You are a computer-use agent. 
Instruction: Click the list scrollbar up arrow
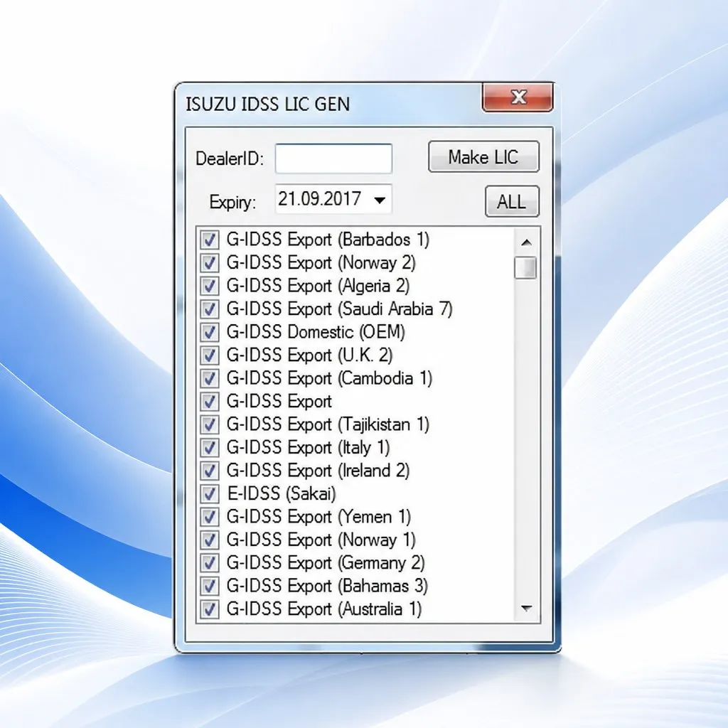coord(526,242)
